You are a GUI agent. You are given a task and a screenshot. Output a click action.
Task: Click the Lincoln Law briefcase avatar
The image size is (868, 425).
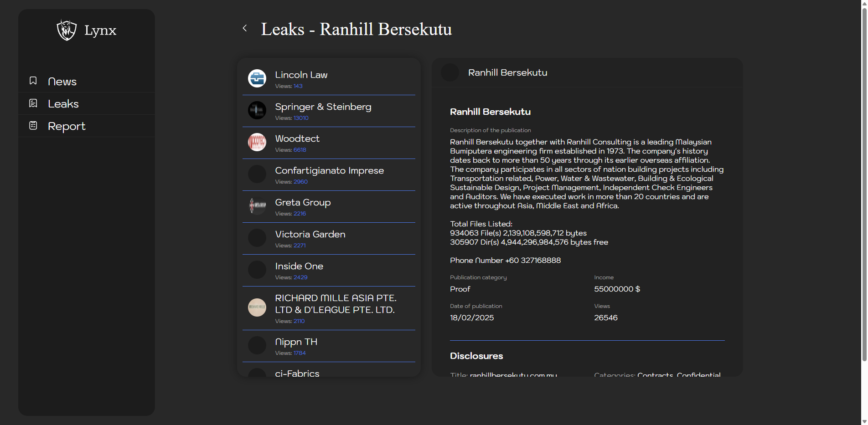tap(257, 78)
